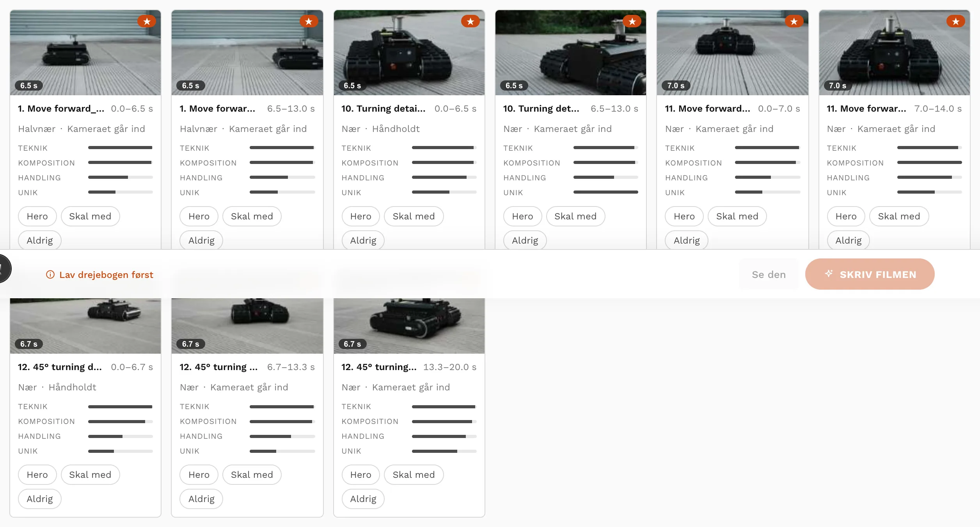Open thumbnail of 12. 45° turning 13.3–20.0 s
This screenshot has height=527, width=980.
(x=409, y=326)
